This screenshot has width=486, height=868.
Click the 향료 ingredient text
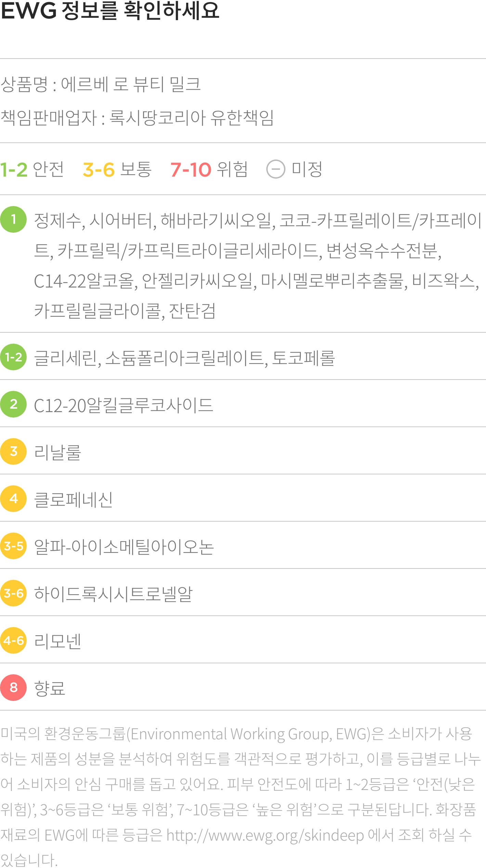[x=50, y=688]
